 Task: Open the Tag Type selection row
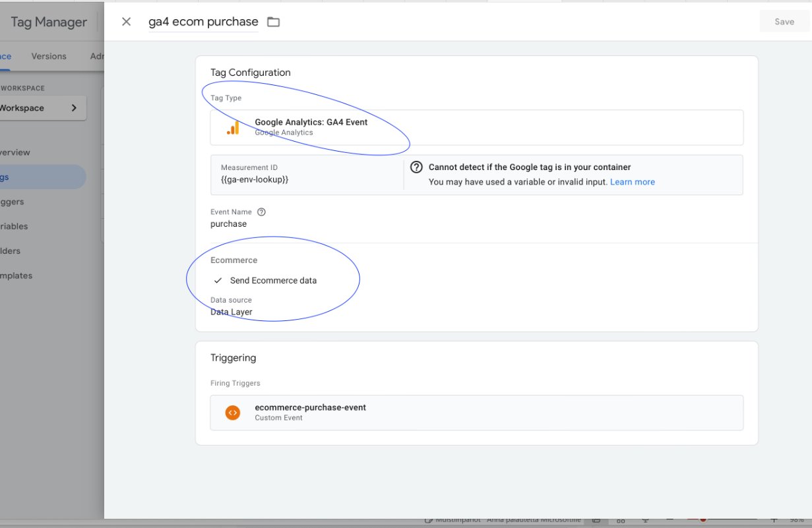coord(476,127)
